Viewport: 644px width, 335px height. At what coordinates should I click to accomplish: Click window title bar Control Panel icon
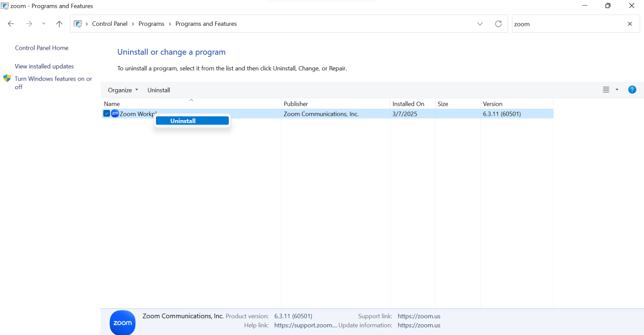click(4, 6)
